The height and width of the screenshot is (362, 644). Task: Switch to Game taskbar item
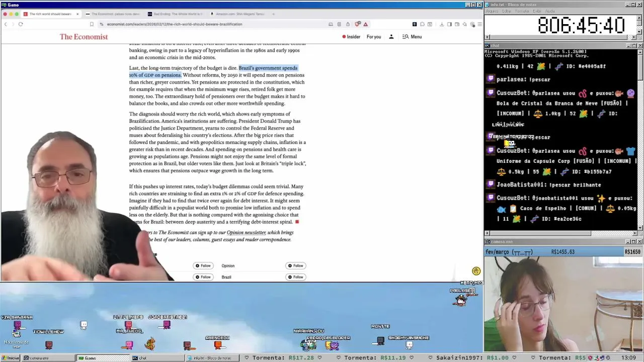pos(102,358)
